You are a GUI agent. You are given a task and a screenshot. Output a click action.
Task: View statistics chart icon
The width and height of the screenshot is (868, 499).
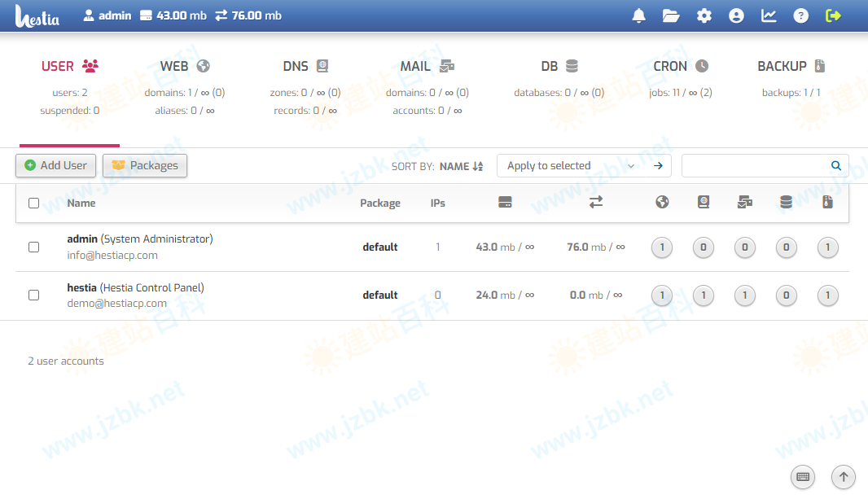point(769,15)
